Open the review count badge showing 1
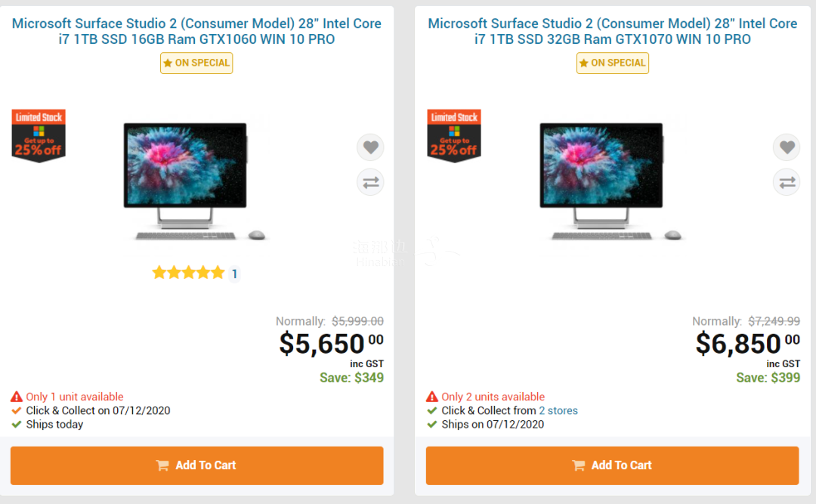The width and height of the screenshot is (816, 504). coord(235,274)
